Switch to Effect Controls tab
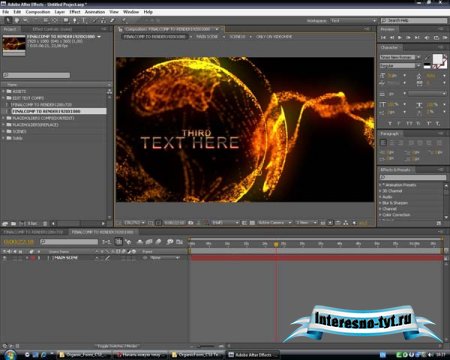This screenshot has height=360, width=450. (x=52, y=29)
